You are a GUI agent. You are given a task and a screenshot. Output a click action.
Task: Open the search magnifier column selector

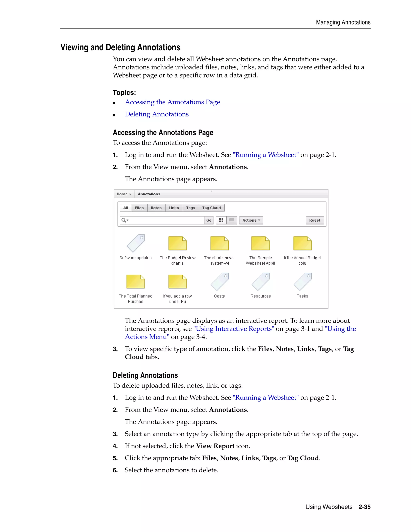[125, 220]
